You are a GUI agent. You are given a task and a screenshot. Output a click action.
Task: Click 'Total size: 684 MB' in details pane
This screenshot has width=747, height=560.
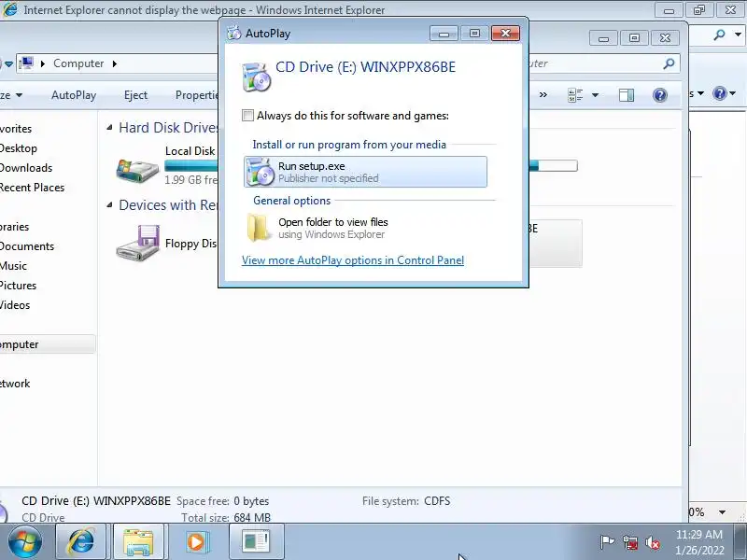pos(226,518)
